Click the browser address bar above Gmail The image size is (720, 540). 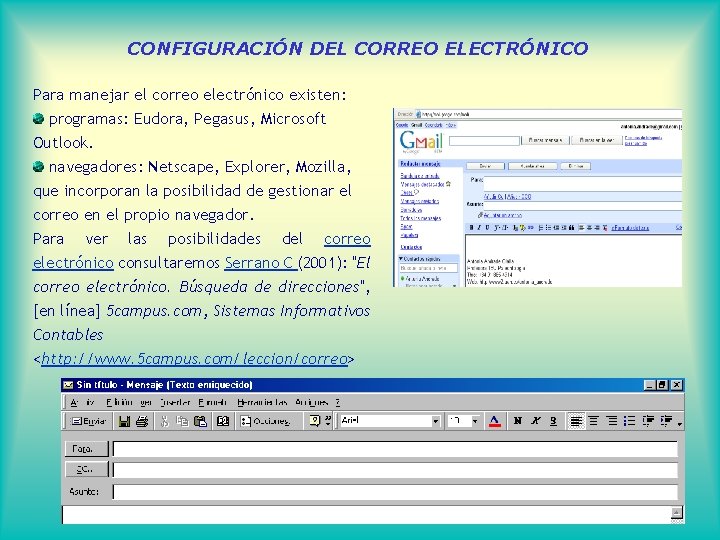pos(551,114)
